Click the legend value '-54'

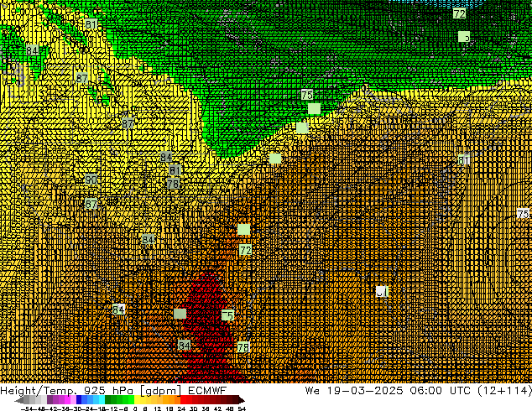coord(27,408)
